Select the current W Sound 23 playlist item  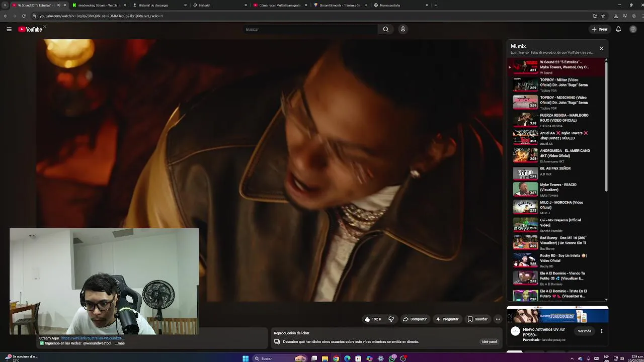click(556, 67)
